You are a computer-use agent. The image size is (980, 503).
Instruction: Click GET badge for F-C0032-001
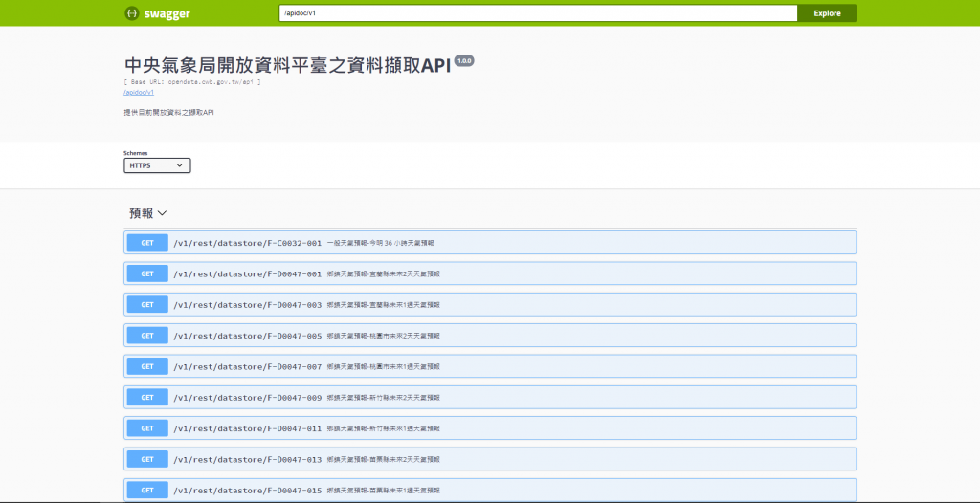point(147,243)
